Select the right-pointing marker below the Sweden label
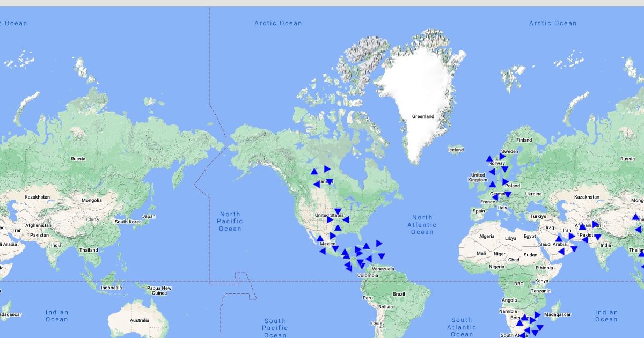Image resolution: width=644 pixels, height=338 pixels. coord(502,157)
